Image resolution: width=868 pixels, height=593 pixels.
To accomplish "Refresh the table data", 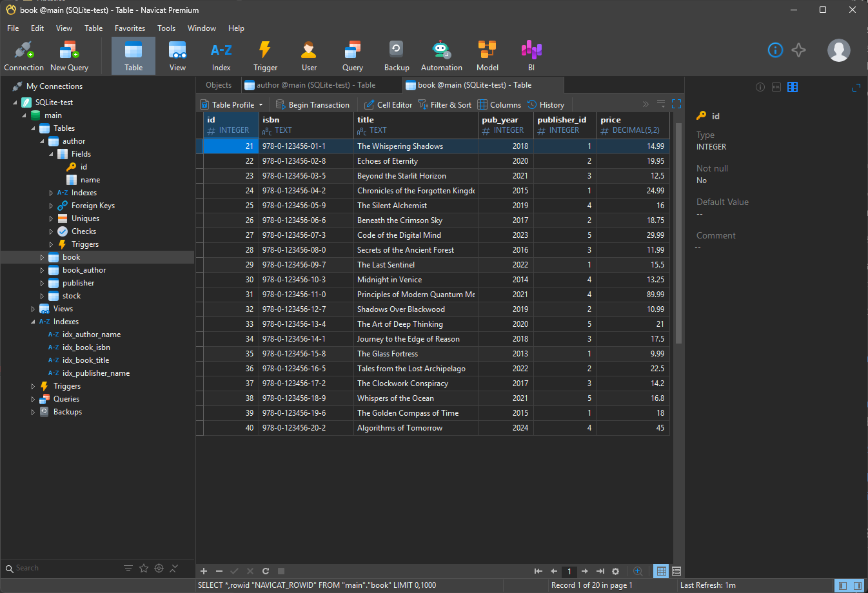I will [x=266, y=571].
